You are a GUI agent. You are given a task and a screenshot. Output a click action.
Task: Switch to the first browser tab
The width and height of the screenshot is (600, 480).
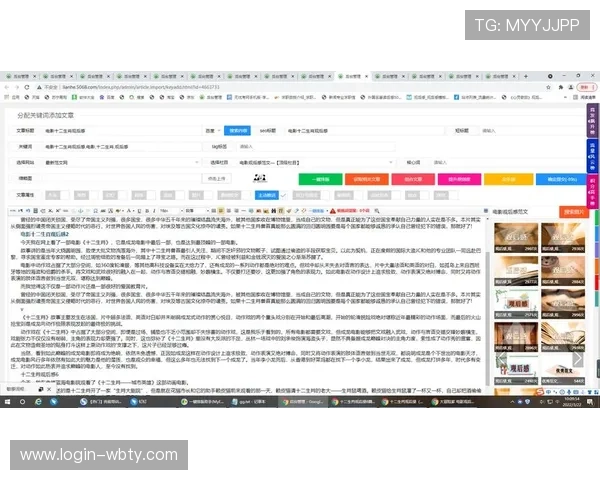pyautogui.click(x=21, y=76)
